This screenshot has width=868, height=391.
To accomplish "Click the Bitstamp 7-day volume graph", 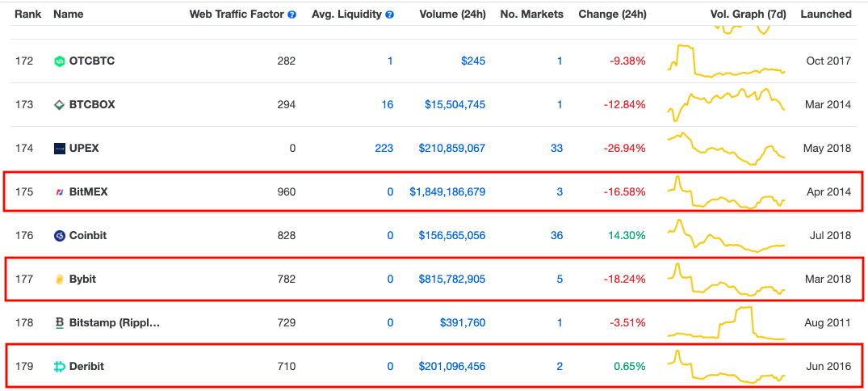I will pos(726,323).
